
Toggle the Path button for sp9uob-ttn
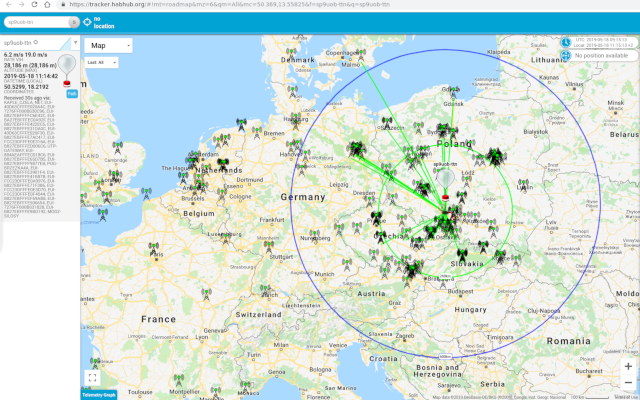pos(71,93)
